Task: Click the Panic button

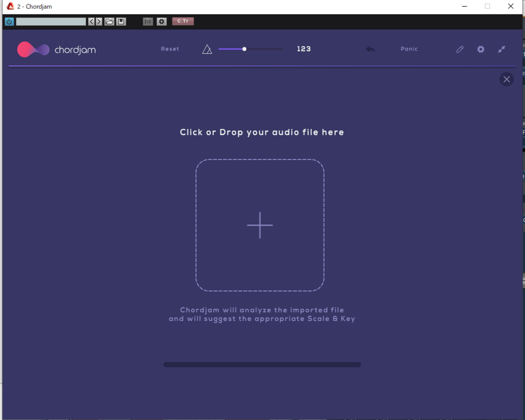Action: pos(409,49)
